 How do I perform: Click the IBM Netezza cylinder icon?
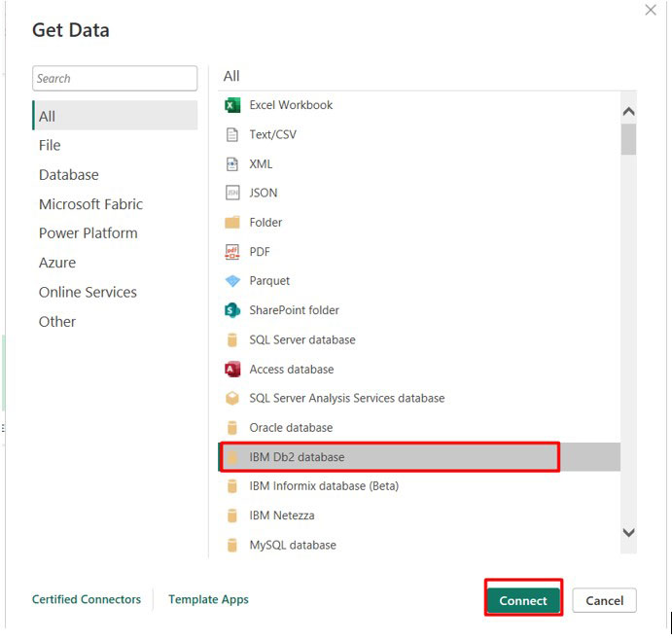click(x=232, y=516)
